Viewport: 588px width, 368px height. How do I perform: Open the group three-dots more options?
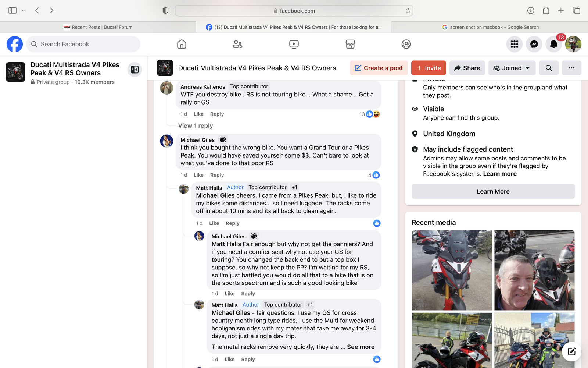point(571,68)
